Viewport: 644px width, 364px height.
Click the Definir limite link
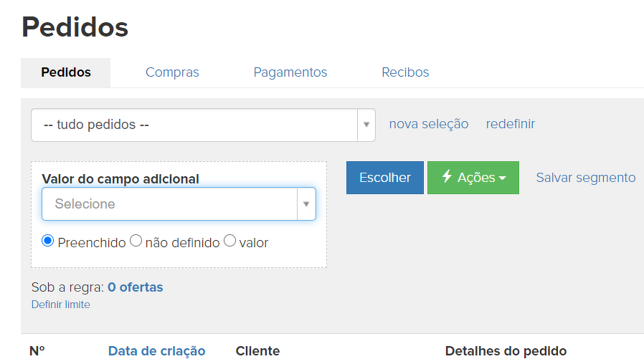[61, 305]
